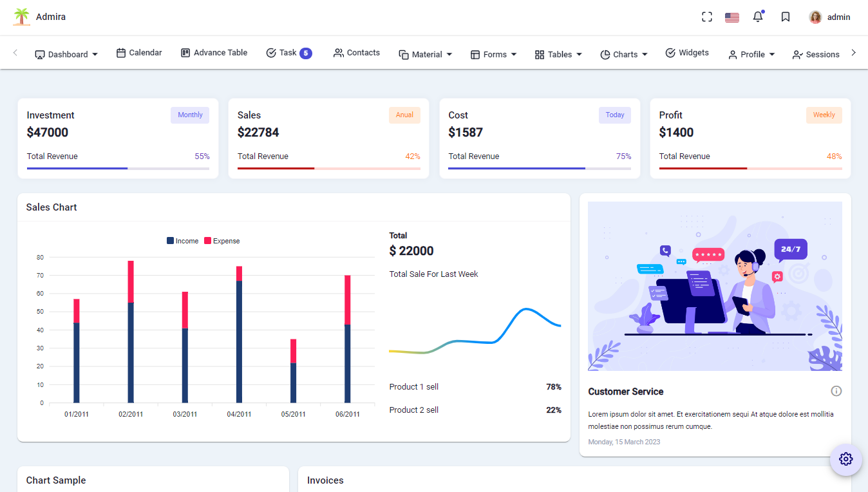868x492 pixels.
Task: Click the Income legend swatch in Sales Chart
Action: coord(169,240)
